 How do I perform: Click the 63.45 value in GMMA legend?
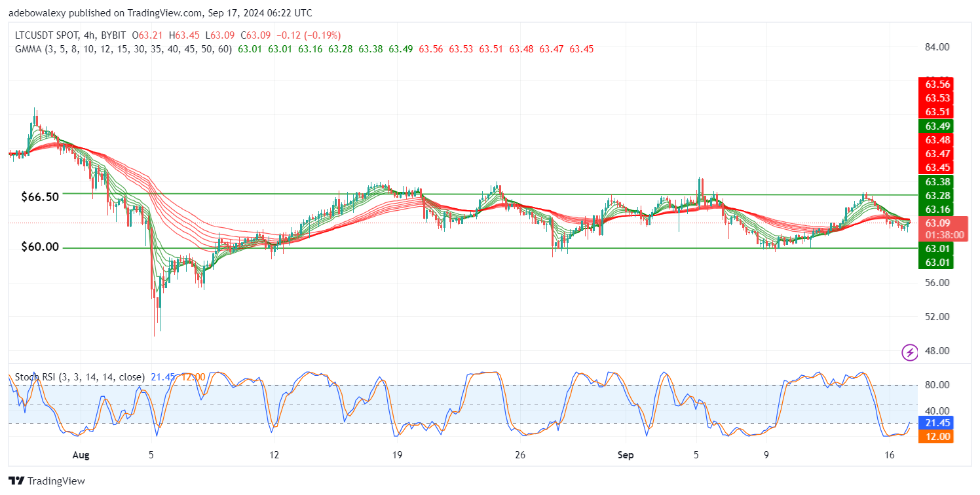pos(581,49)
